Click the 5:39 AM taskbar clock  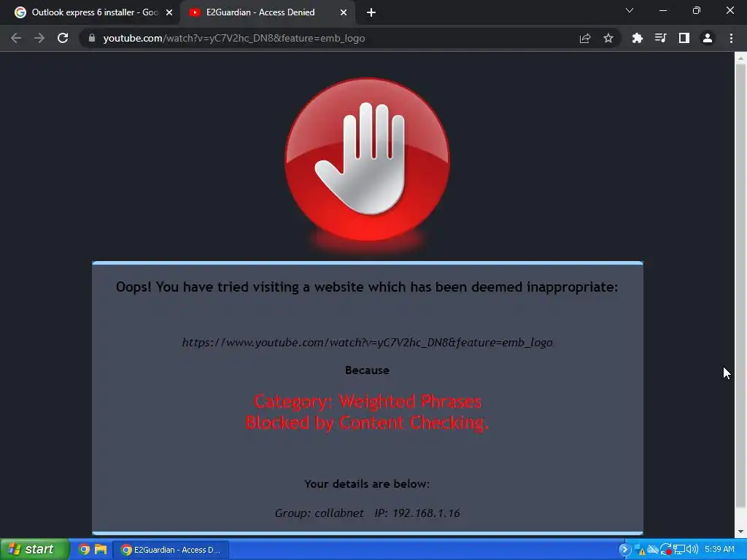click(719, 550)
